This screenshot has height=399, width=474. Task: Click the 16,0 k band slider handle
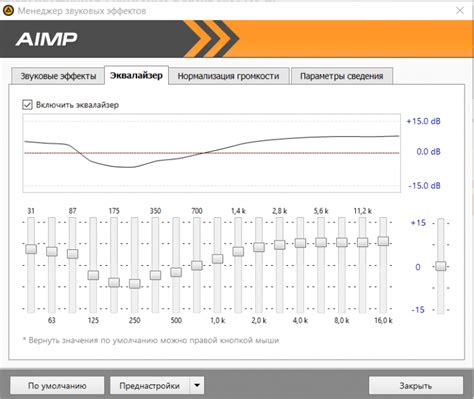pyautogui.click(x=383, y=241)
